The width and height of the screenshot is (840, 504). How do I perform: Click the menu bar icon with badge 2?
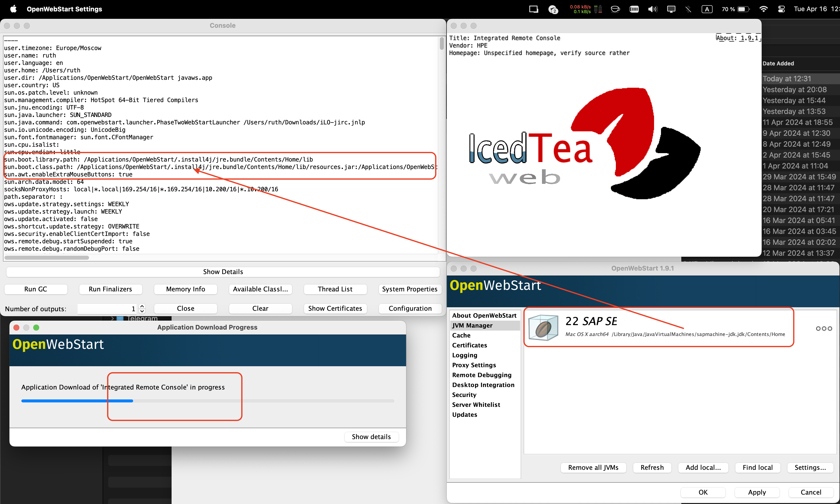point(553,9)
